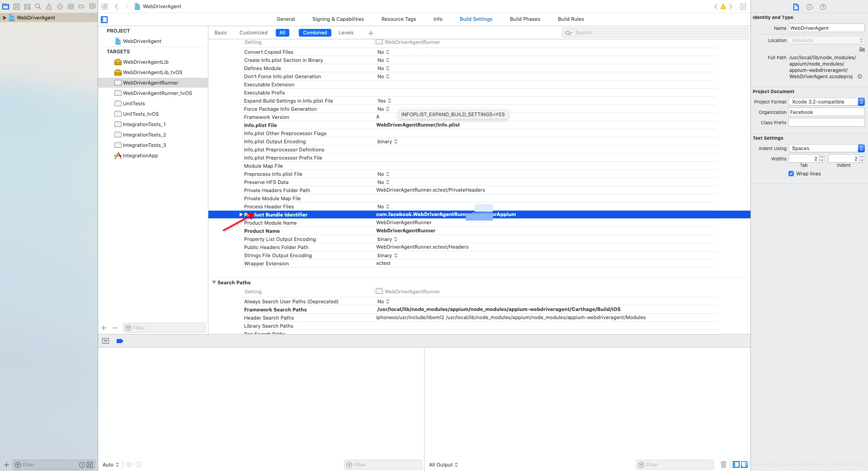
Task: Change Expand Build Settings in Info.plist value
Action: 384,101
